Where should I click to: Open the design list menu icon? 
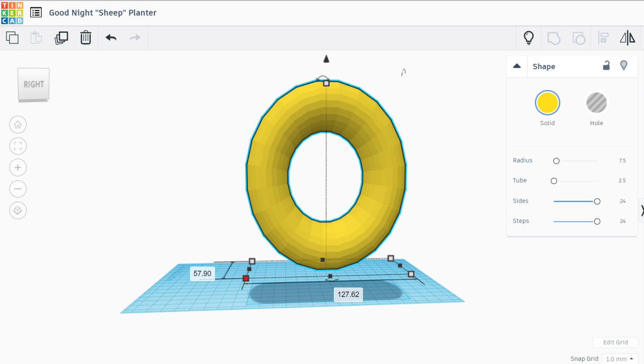36,13
